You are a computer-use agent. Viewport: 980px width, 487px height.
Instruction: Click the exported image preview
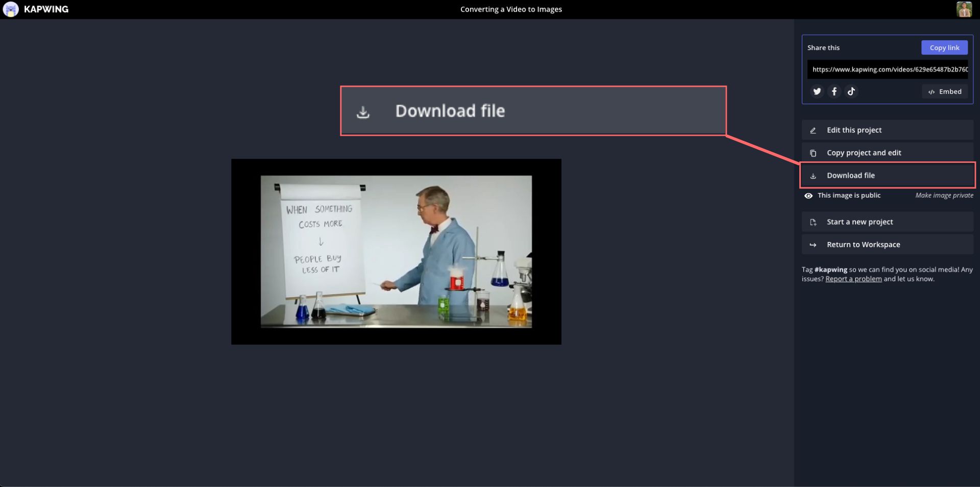(396, 252)
